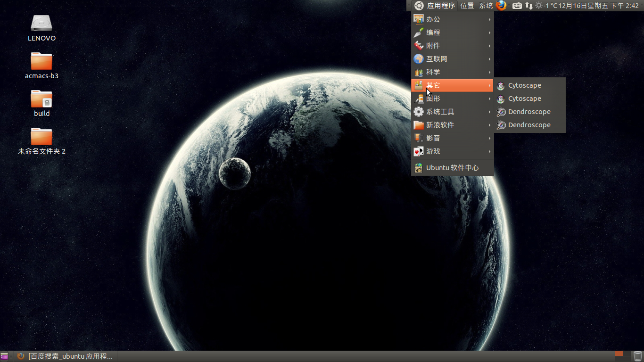This screenshot has height=362, width=644.
Task: Switch to the bottom-right workspace in switcher
Action: 627,359
